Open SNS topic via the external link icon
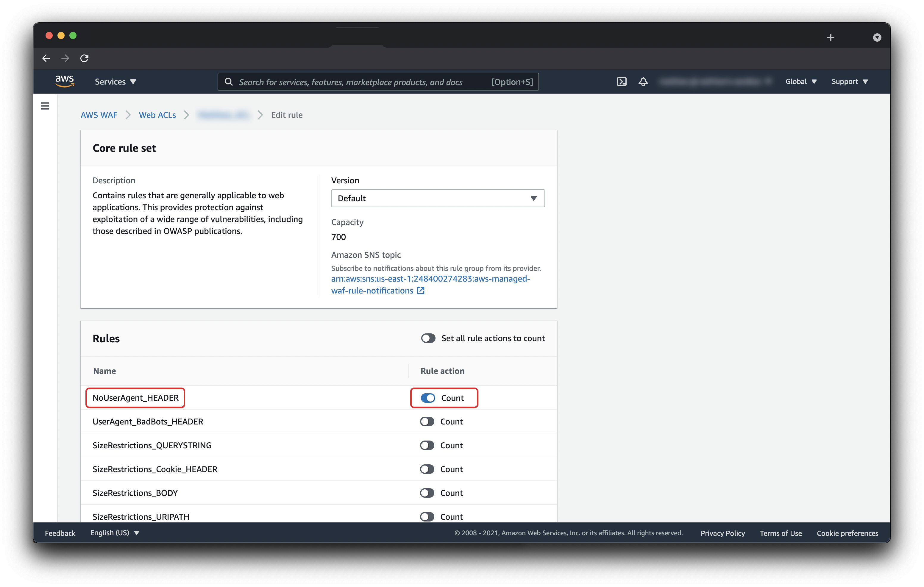 pos(421,291)
